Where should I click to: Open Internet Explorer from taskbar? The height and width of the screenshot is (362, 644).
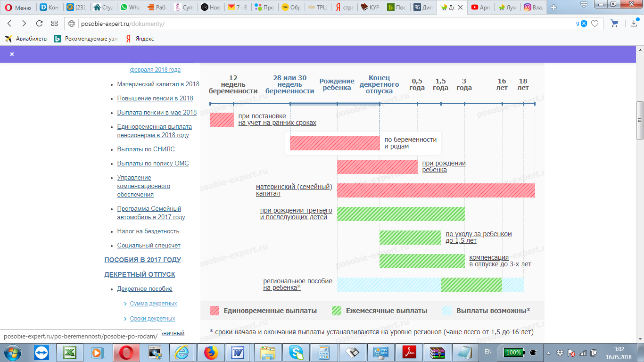tap(182, 352)
